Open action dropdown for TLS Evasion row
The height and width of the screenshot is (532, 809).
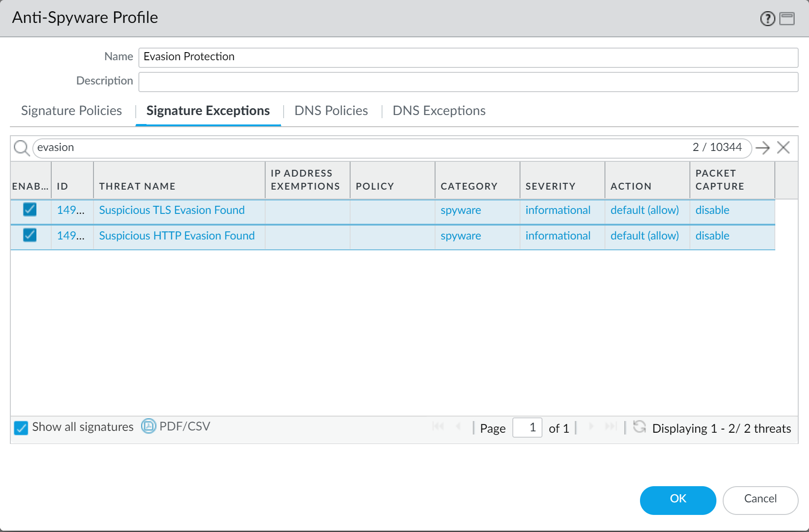click(645, 210)
